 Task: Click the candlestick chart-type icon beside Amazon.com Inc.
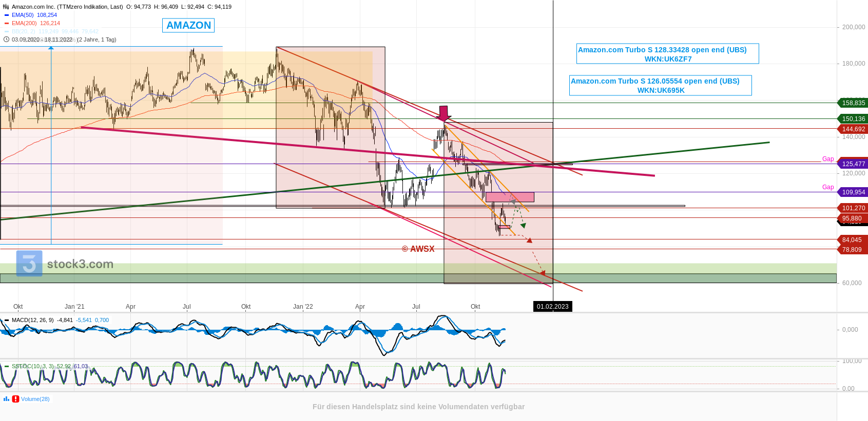[x=6, y=7]
